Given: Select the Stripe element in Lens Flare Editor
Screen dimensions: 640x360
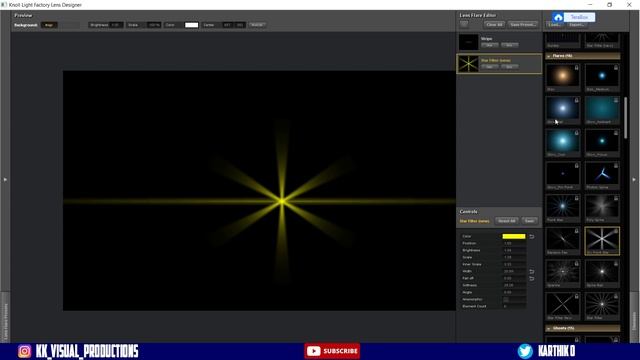Looking at the screenshot, I should pyautogui.click(x=499, y=42).
